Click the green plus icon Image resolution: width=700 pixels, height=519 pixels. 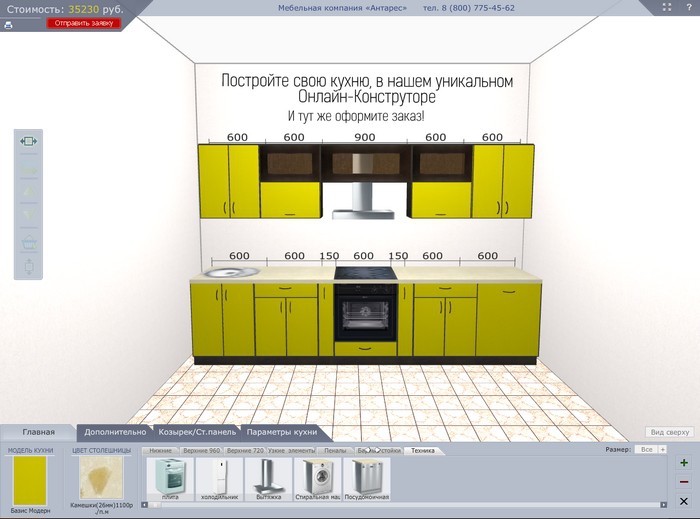pos(683,463)
